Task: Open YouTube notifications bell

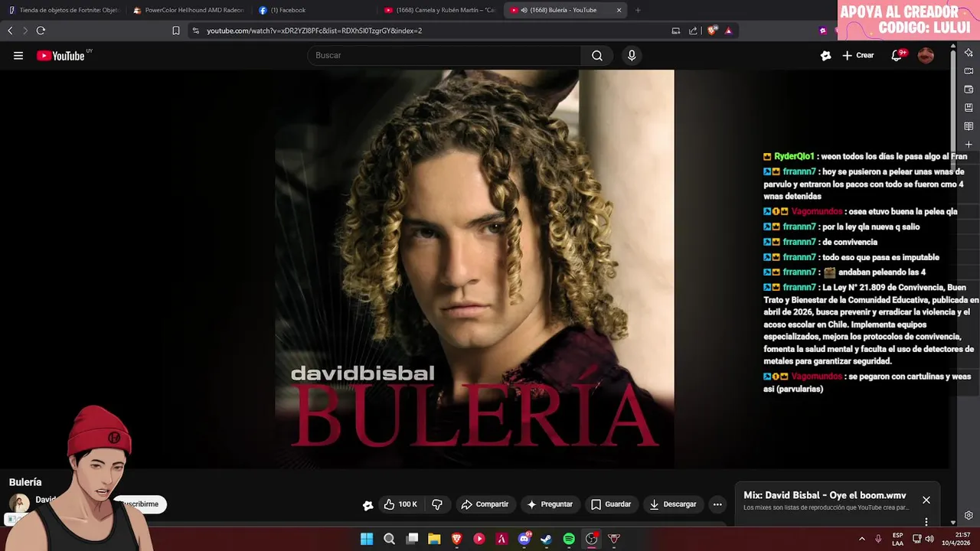Action: tap(897, 55)
